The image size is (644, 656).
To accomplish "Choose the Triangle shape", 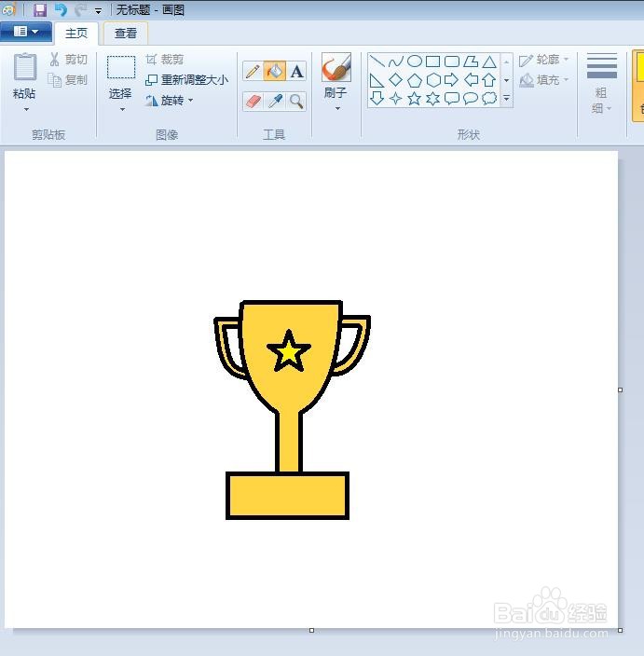I will 488,61.
